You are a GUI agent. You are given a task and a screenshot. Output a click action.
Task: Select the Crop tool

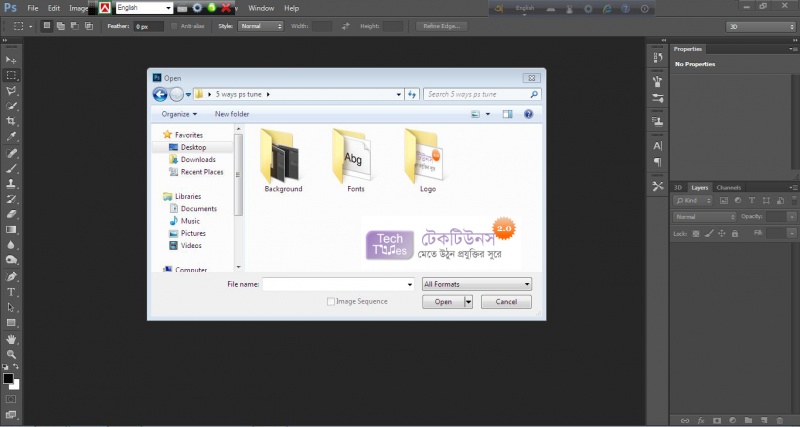[x=11, y=121]
